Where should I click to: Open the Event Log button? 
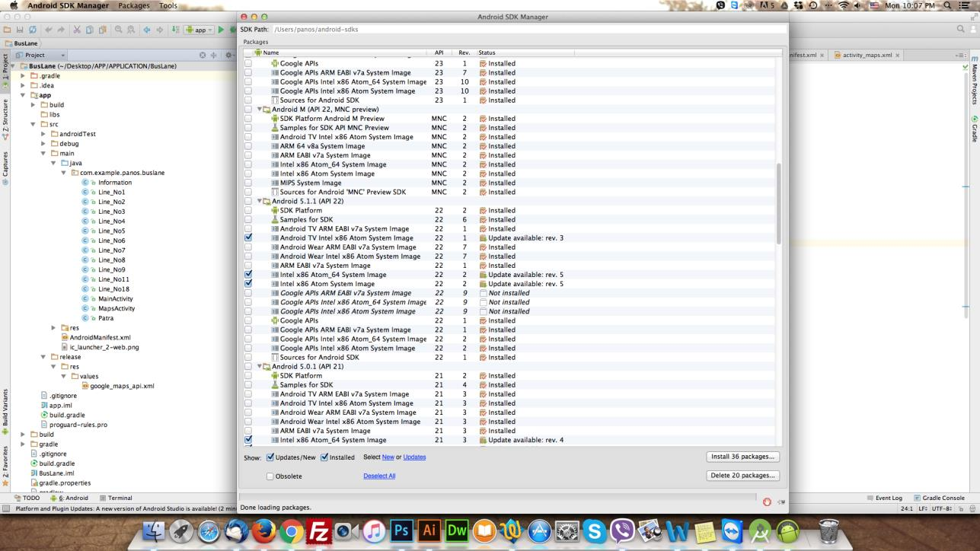tap(884, 498)
